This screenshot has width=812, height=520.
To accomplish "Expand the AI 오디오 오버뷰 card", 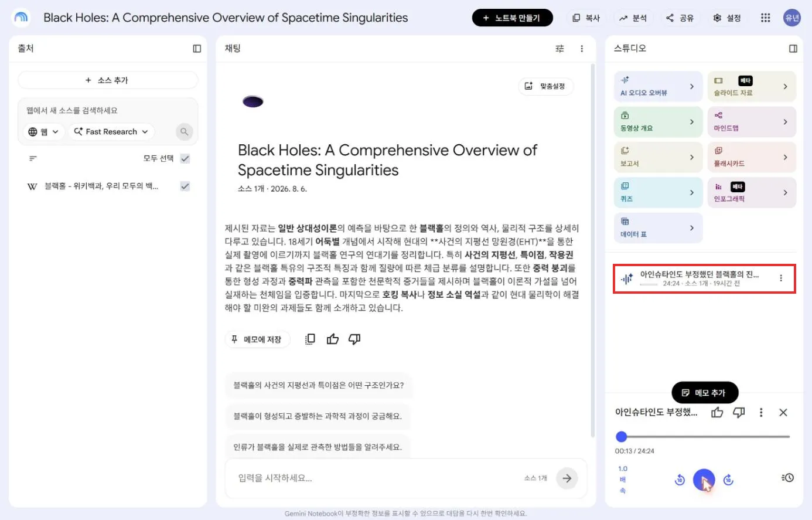I will pos(658,87).
